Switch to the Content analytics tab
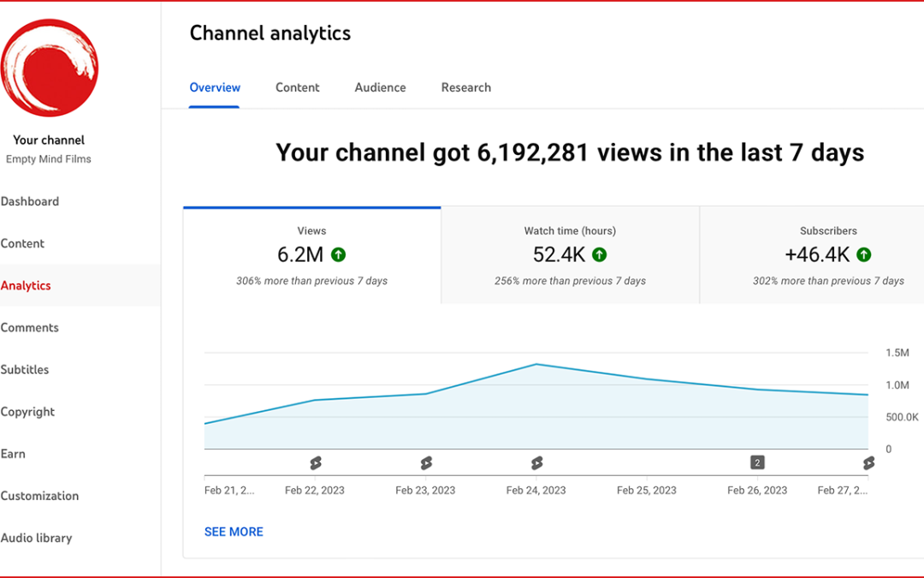The width and height of the screenshot is (924, 578). tap(297, 87)
